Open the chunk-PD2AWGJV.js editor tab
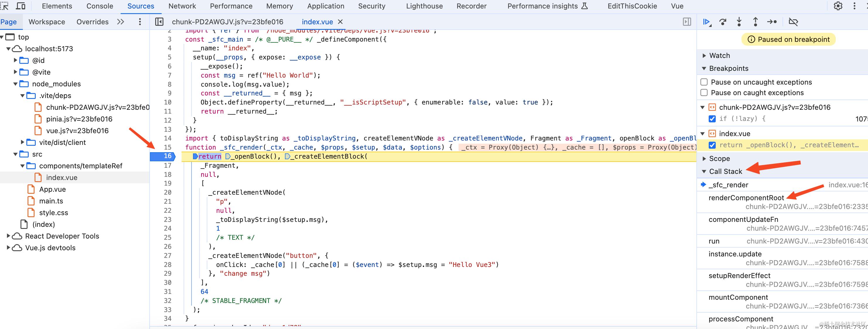 click(x=228, y=22)
